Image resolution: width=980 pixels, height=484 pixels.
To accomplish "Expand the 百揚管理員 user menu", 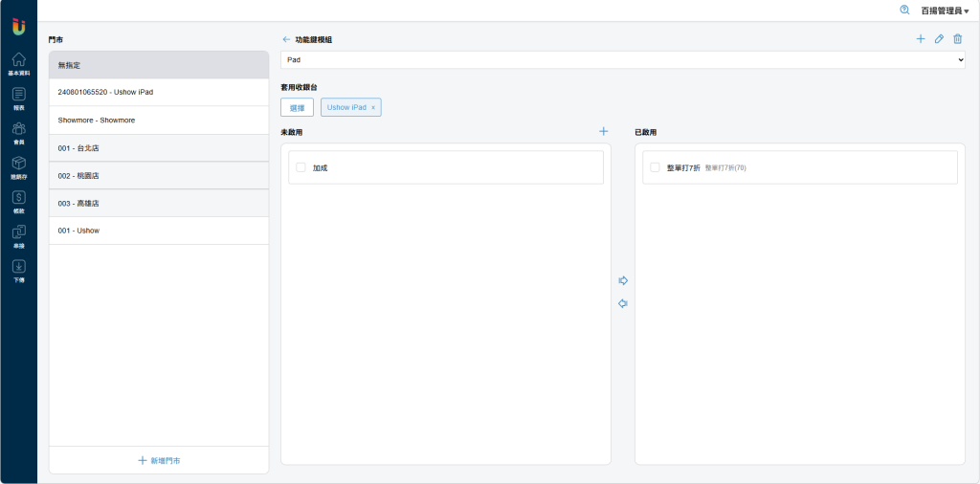I will click(x=945, y=11).
